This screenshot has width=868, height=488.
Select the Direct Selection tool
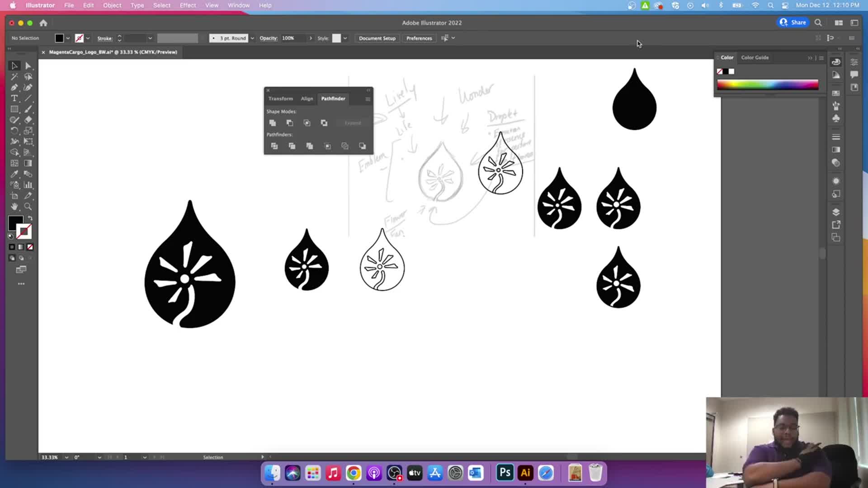pyautogui.click(x=28, y=66)
